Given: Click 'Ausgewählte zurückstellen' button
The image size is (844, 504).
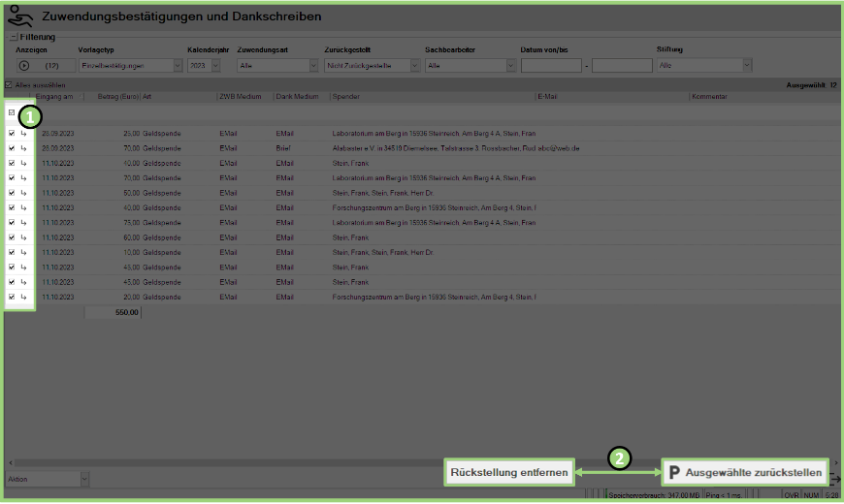Looking at the screenshot, I should coord(745,473).
